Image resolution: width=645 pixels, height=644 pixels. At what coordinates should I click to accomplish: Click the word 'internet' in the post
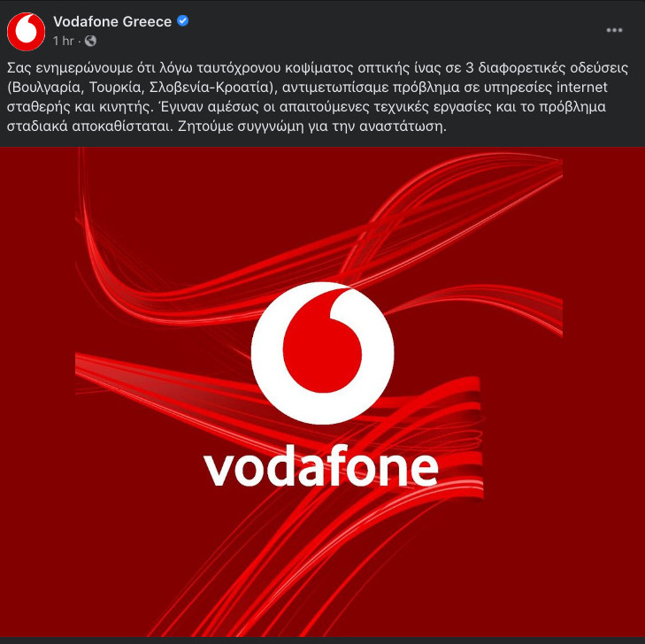[x=581, y=88]
